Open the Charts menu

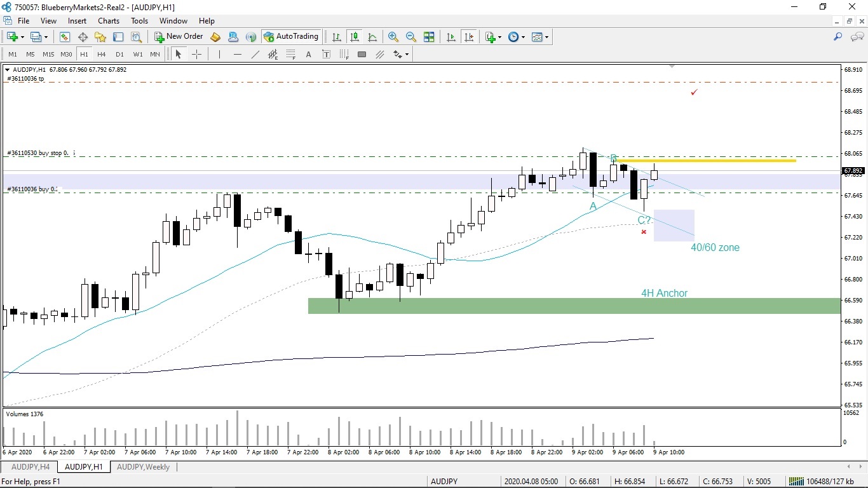coord(109,21)
